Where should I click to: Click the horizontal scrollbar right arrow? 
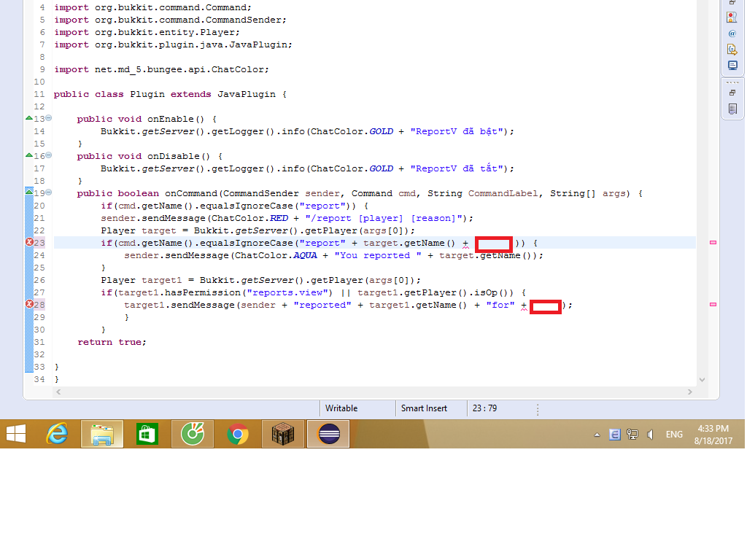click(x=690, y=392)
